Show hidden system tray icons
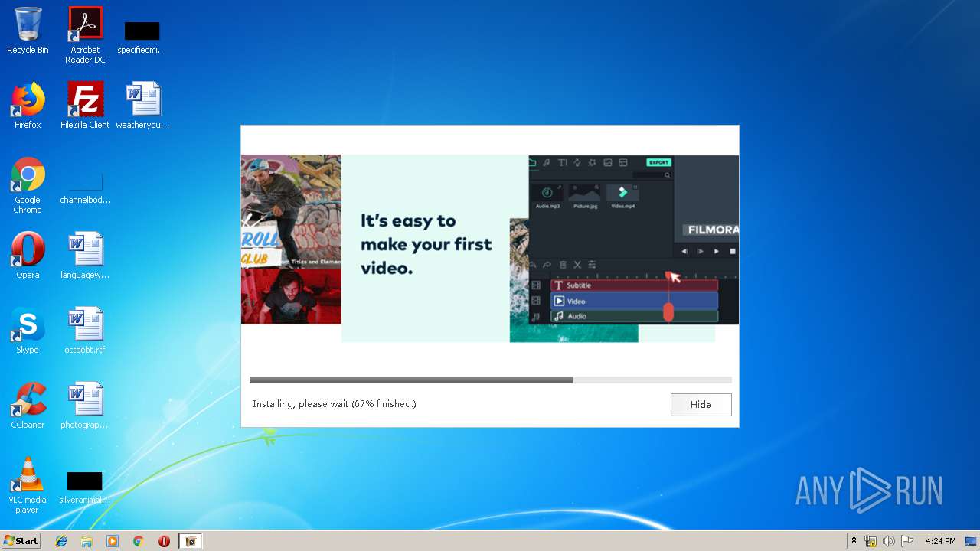980x551 pixels. tap(854, 541)
